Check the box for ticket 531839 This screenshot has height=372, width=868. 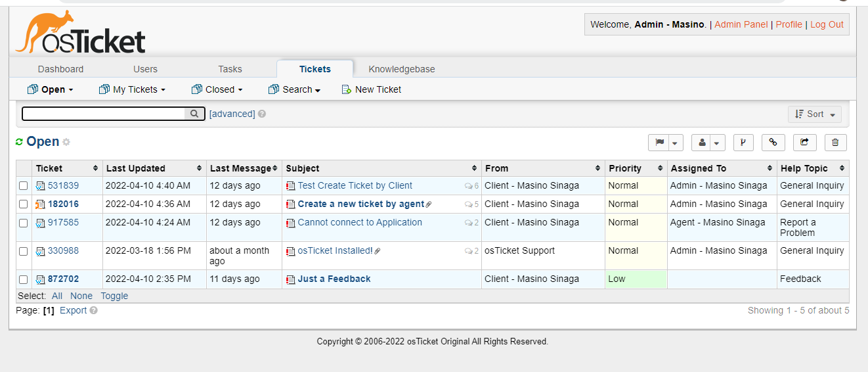(x=24, y=186)
